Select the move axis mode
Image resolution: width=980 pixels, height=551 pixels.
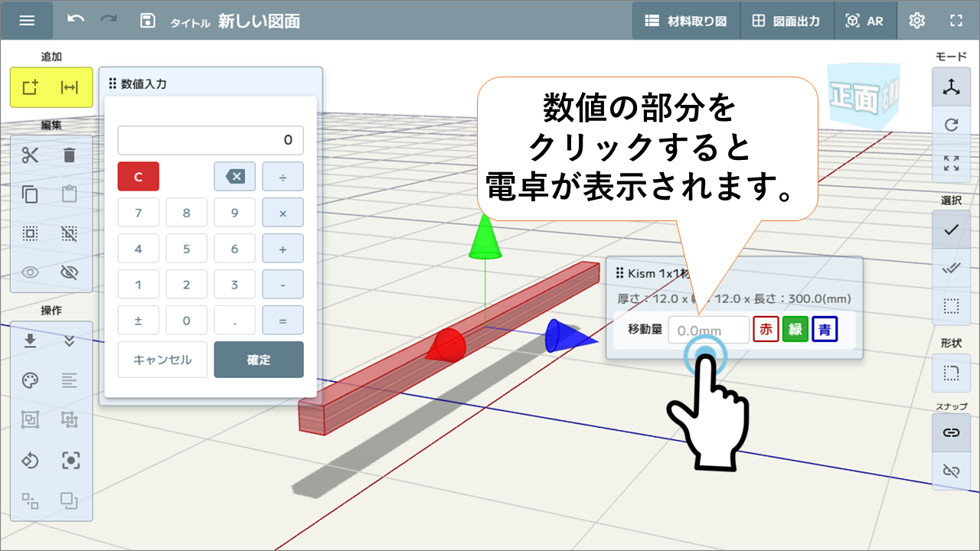click(x=952, y=86)
